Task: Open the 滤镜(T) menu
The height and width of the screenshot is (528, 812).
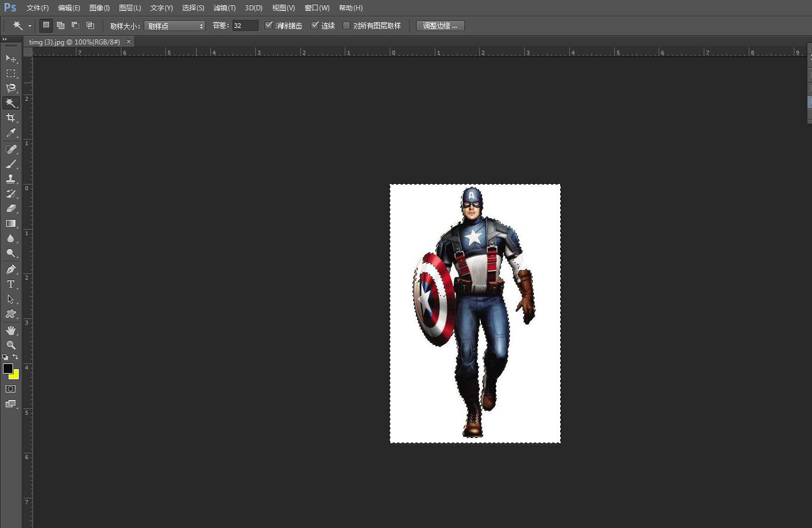Action: click(224, 8)
